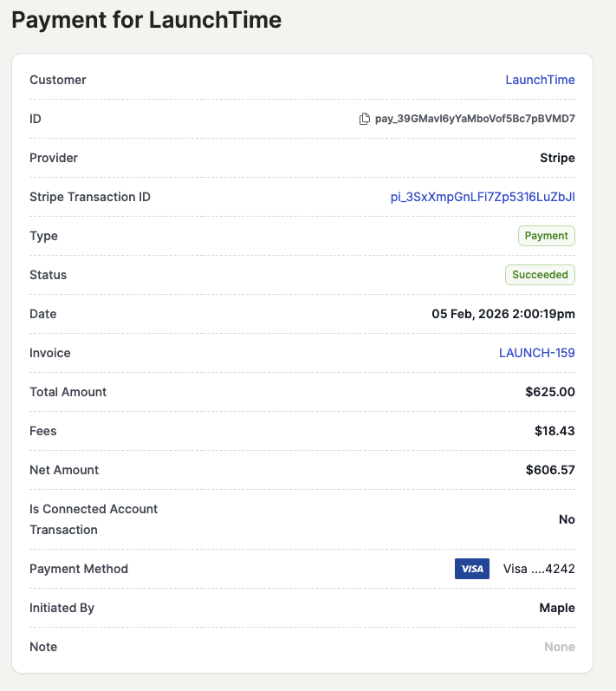Viewport: 616px width, 691px height.
Task: Click the 'Is Connected Account Transaction' label
Action: point(94,518)
